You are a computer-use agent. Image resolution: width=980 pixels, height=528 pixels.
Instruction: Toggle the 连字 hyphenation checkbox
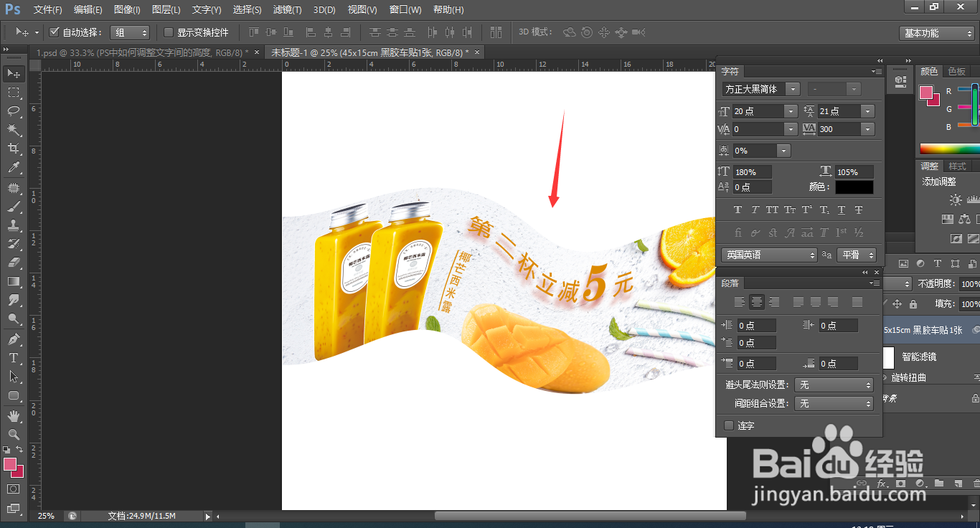click(x=729, y=425)
